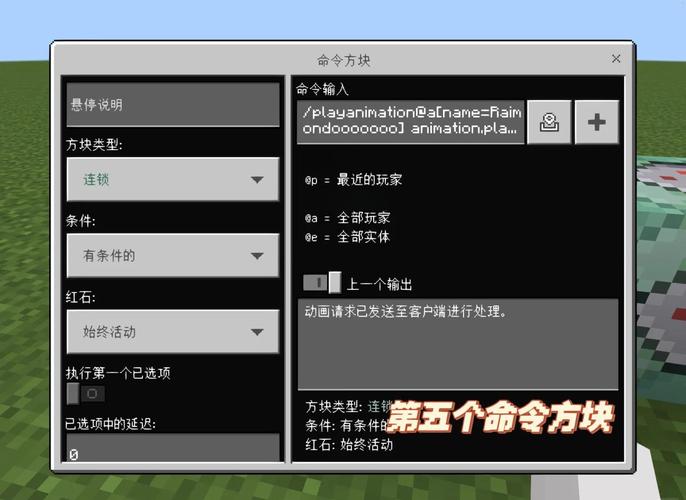Click the 命令输入 label
The width and height of the screenshot is (686, 500).
point(322,89)
